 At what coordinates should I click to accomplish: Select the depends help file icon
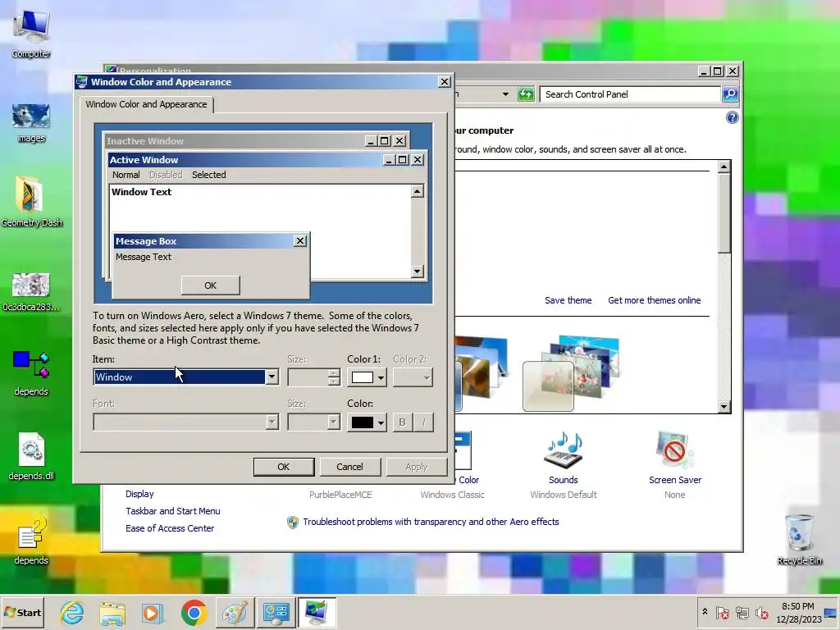coord(31,541)
